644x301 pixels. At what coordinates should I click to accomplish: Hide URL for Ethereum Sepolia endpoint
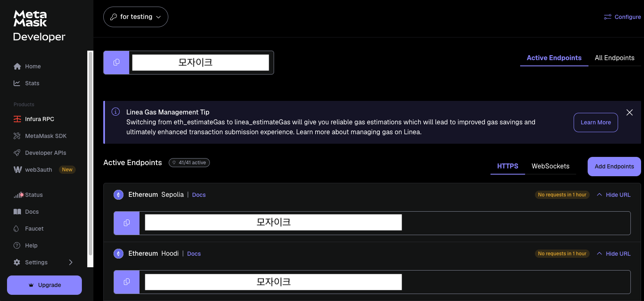(x=614, y=195)
